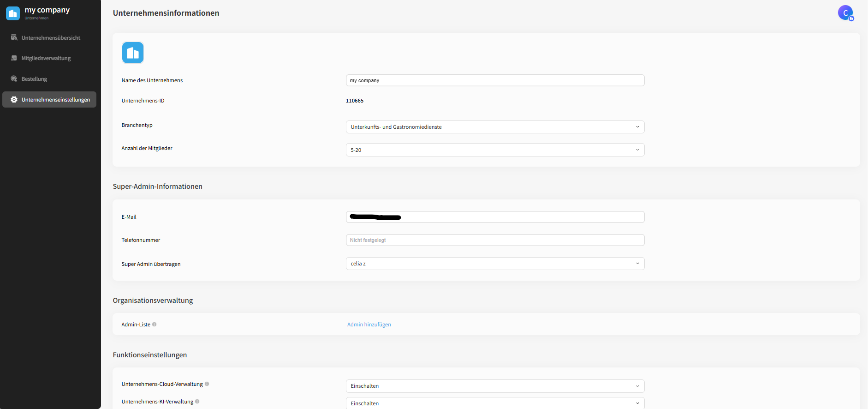
Task: Click the Unternehmensübersicht sidebar icon
Action: (14, 37)
